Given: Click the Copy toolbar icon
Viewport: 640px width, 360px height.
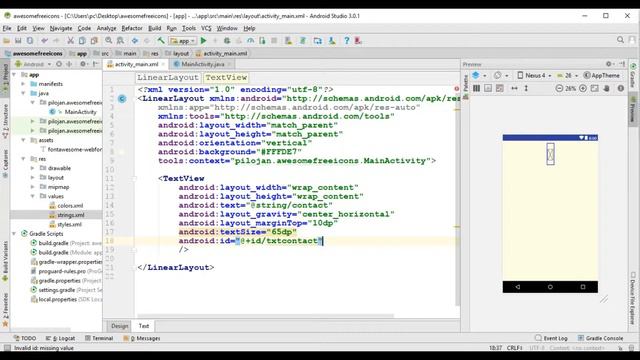Looking at the screenshot, I should pyautogui.click(x=82, y=41).
